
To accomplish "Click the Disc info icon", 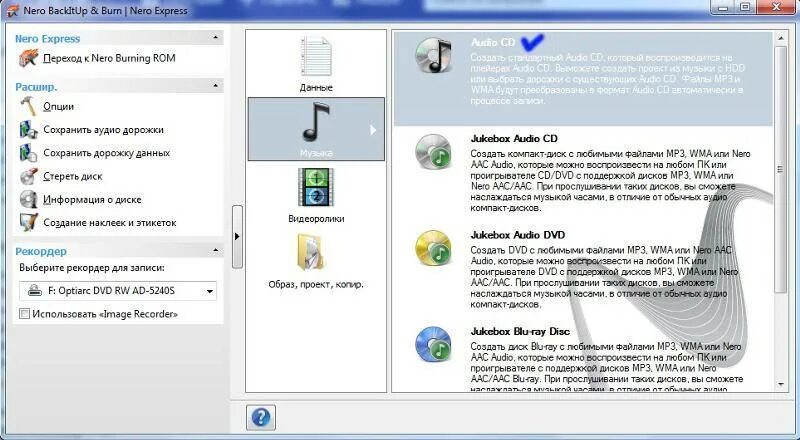I will (28, 199).
